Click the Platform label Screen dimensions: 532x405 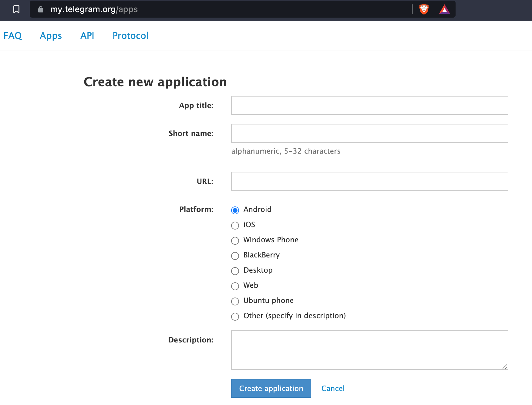tap(196, 209)
